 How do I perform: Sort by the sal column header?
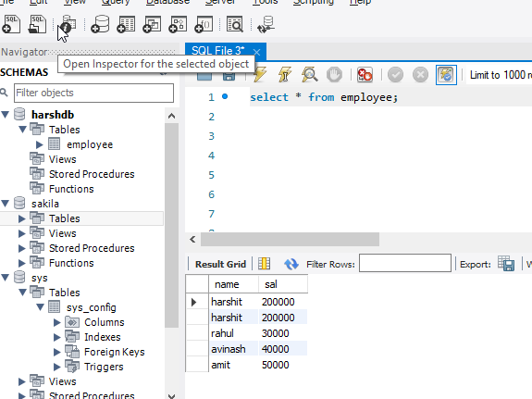[x=283, y=284]
